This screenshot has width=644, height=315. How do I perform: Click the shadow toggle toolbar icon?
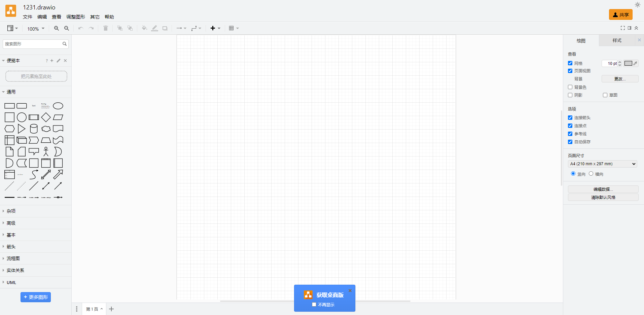[165, 28]
